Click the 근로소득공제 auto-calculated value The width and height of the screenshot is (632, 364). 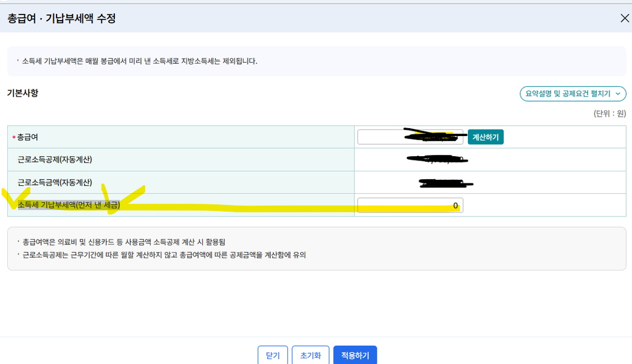(x=438, y=160)
